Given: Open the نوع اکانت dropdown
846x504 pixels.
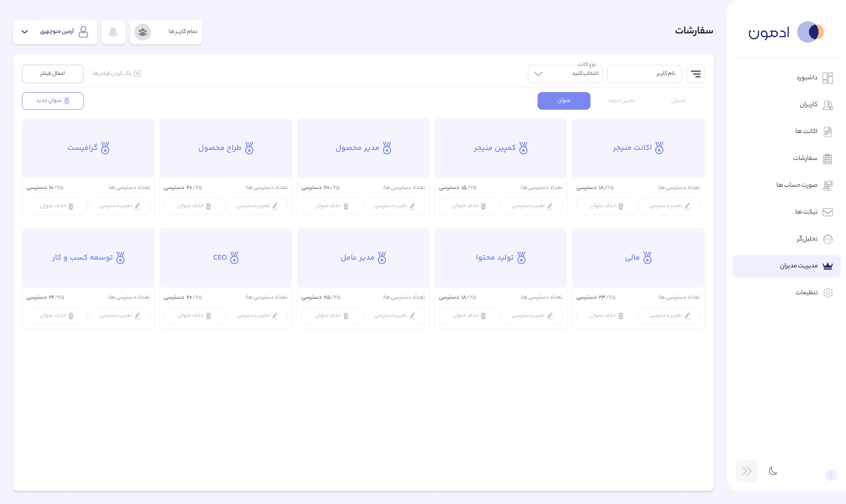Looking at the screenshot, I should (x=565, y=74).
